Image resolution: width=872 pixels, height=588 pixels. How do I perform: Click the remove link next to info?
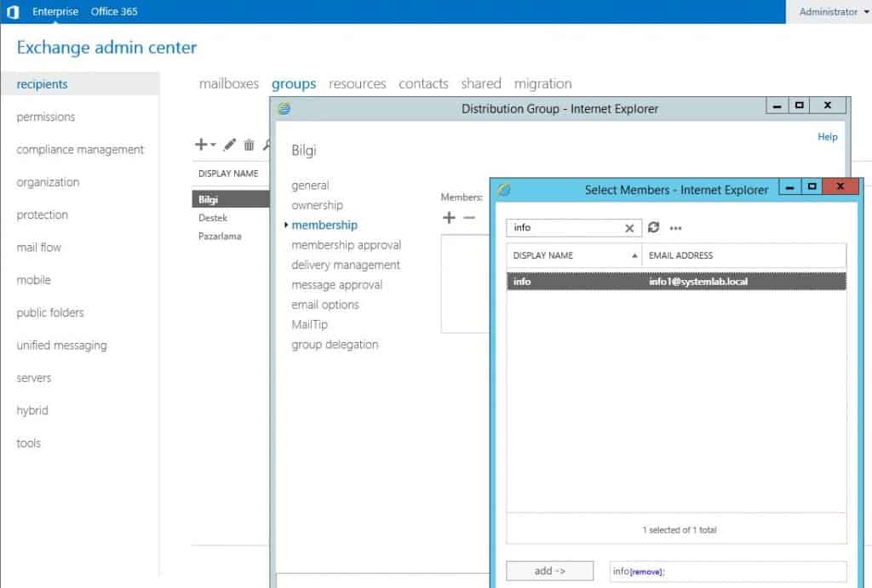click(645, 572)
